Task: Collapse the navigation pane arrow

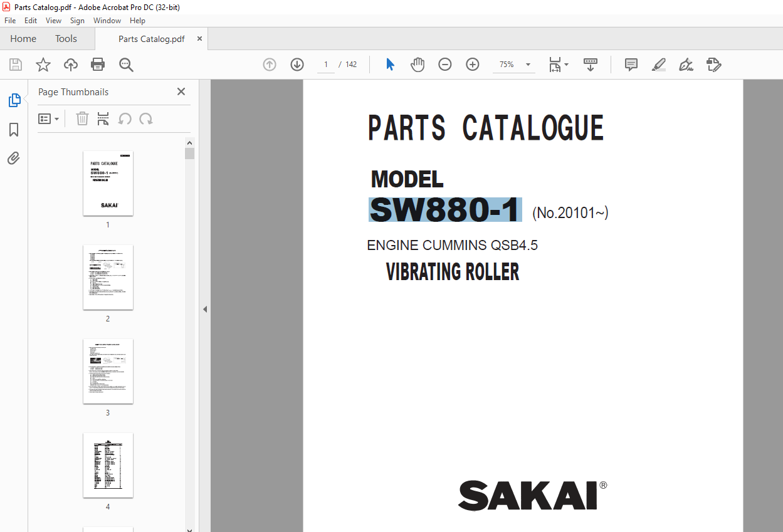Action: click(x=205, y=309)
